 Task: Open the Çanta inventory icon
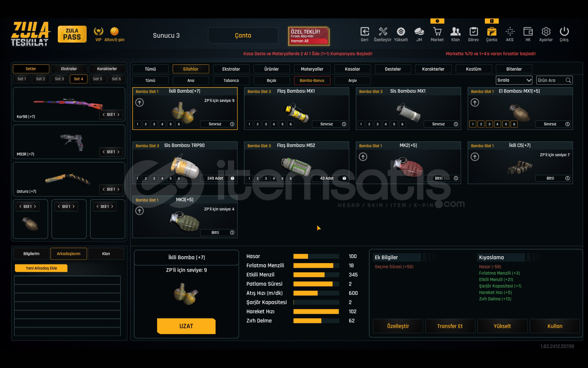tap(492, 32)
